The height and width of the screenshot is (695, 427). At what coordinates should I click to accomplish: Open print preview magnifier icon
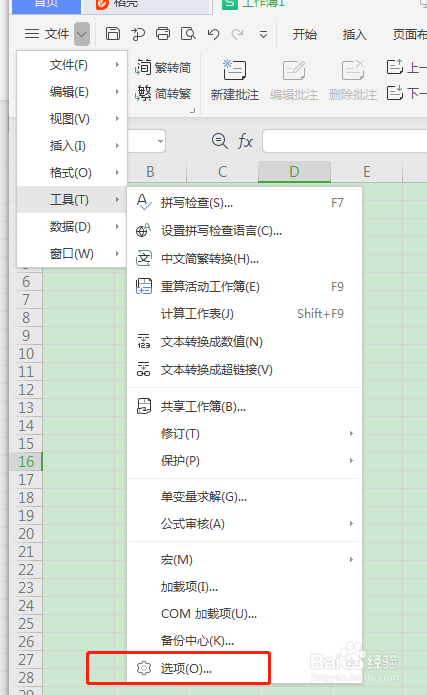pyautogui.click(x=188, y=34)
